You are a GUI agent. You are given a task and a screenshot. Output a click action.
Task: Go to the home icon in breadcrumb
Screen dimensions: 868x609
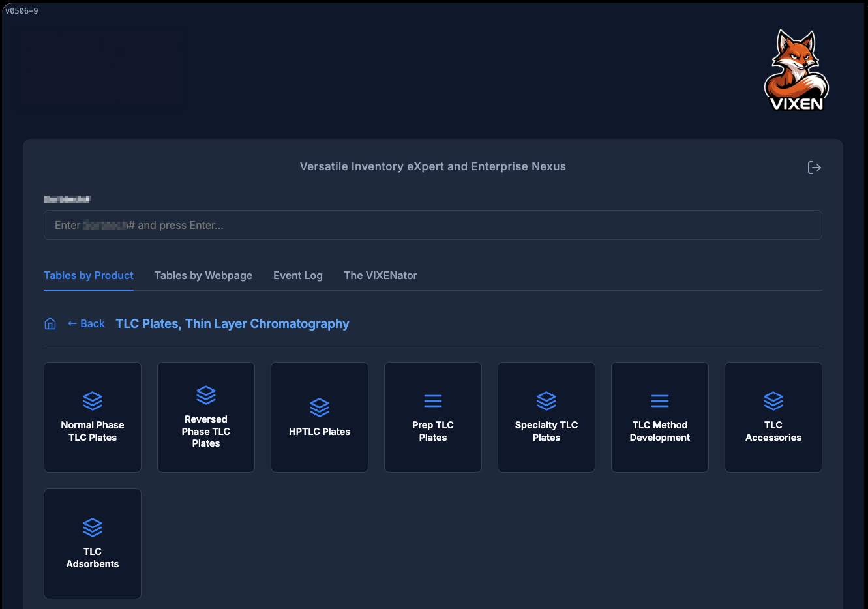[x=50, y=323]
